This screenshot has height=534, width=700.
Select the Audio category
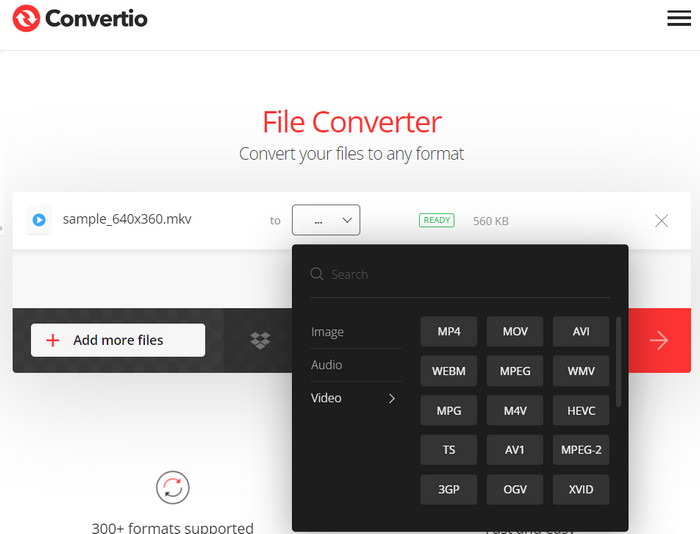[x=326, y=365]
